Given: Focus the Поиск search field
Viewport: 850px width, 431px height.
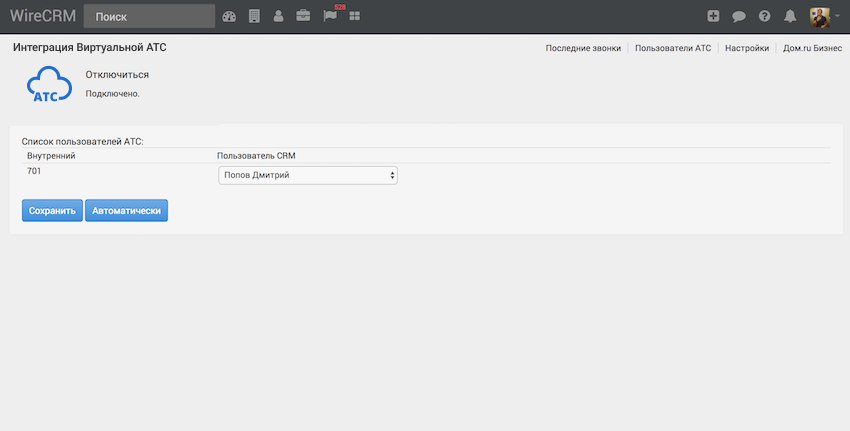Looking at the screenshot, I should coord(149,16).
